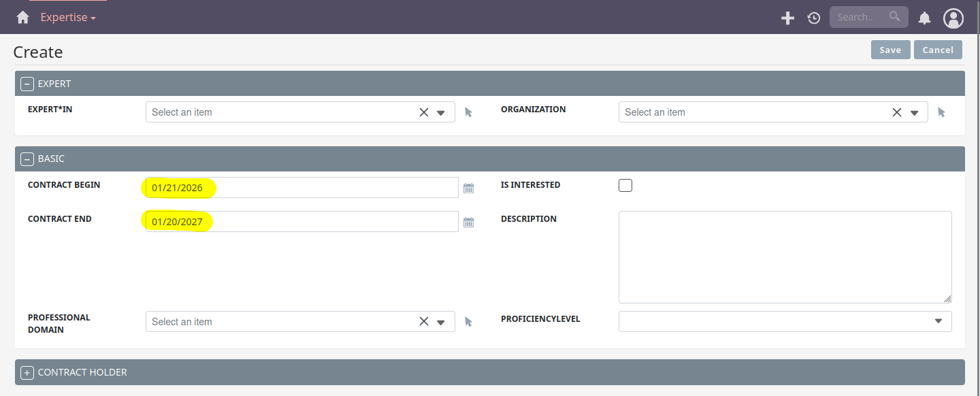Open calendar picker for Contract Begin
The height and width of the screenshot is (396, 980).
[468, 188]
